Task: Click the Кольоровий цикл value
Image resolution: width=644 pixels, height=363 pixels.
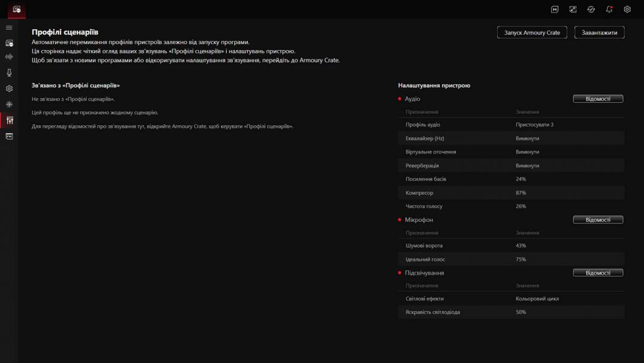Action: point(537,298)
